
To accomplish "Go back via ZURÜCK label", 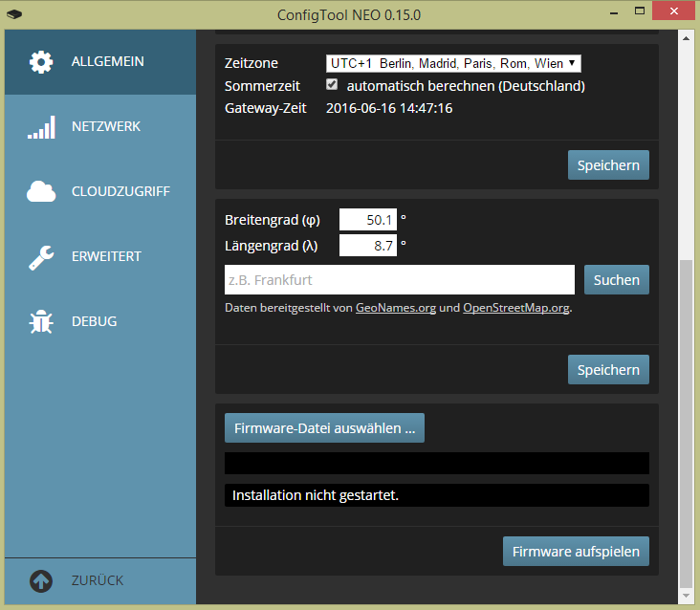I will pyautogui.click(x=98, y=580).
